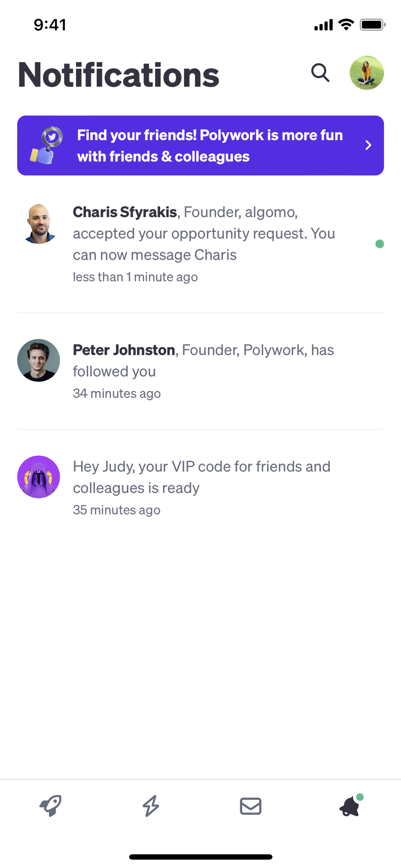401x868 pixels.
Task: Tap the purple Polywork mascot avatar
Action: 39,477
